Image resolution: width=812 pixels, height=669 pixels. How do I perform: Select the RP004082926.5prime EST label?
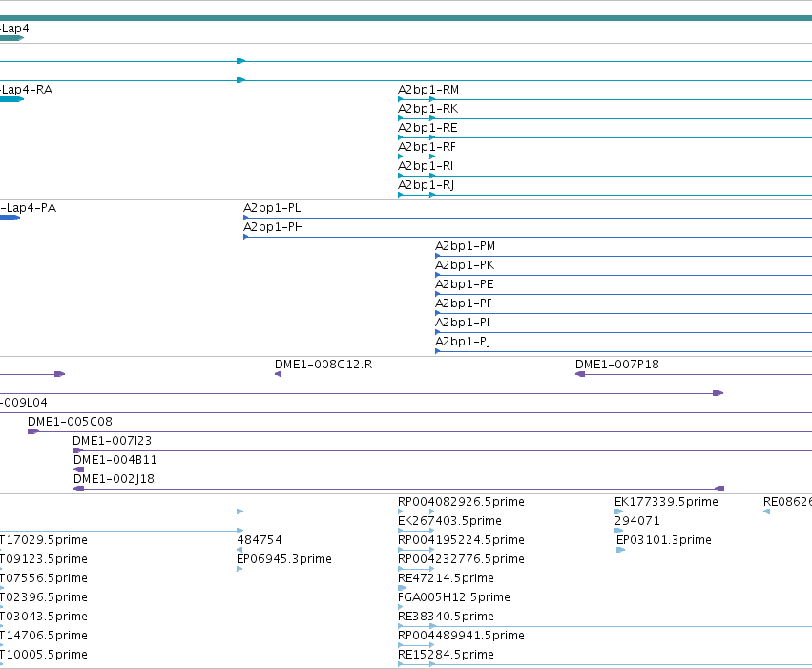tap(461, 502)
